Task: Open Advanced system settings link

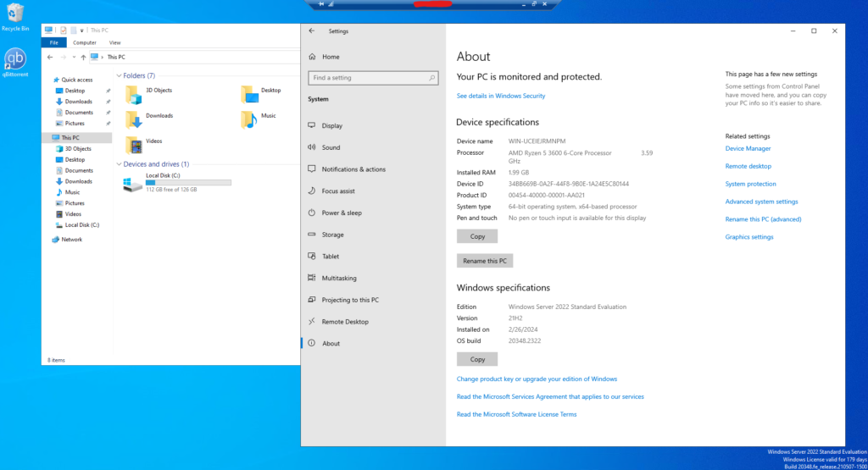Action: [x=761, y=202]
